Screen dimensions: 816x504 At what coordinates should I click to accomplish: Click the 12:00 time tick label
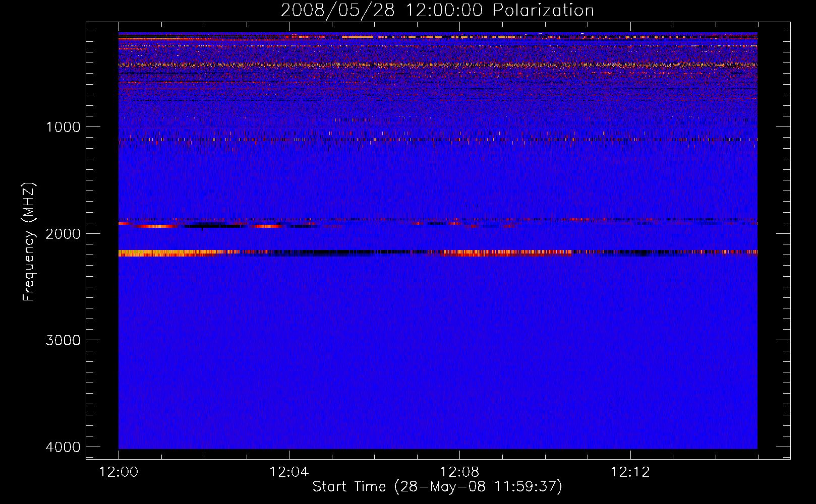click(119, 472)
